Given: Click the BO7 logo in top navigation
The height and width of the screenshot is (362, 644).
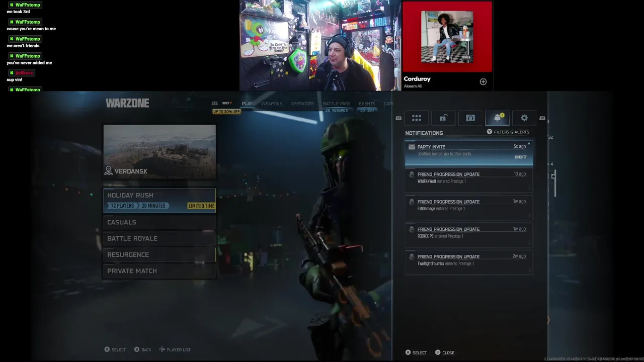Looking at the screenshot, I should point(227,104).
